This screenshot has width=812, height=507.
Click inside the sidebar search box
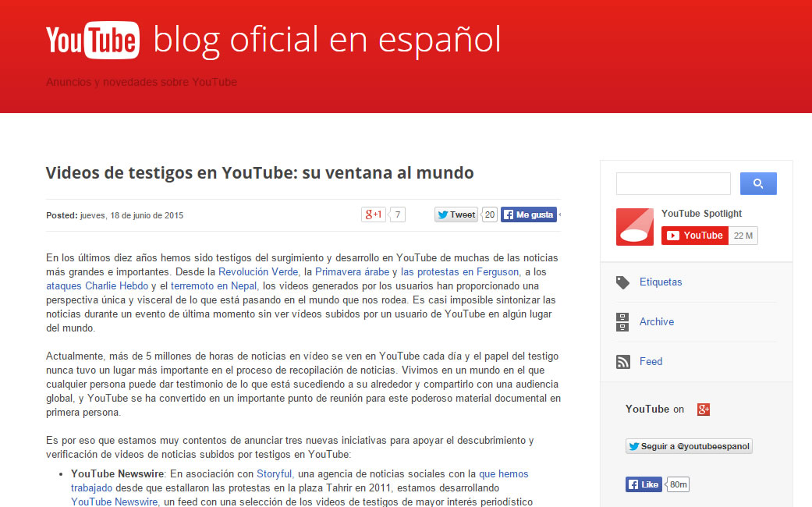click(672, 183)
